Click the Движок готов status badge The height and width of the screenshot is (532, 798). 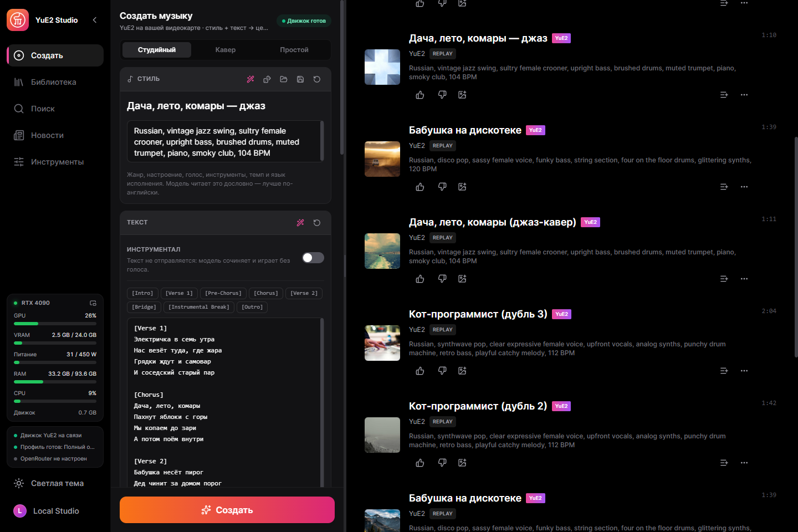tap(304, 21)
